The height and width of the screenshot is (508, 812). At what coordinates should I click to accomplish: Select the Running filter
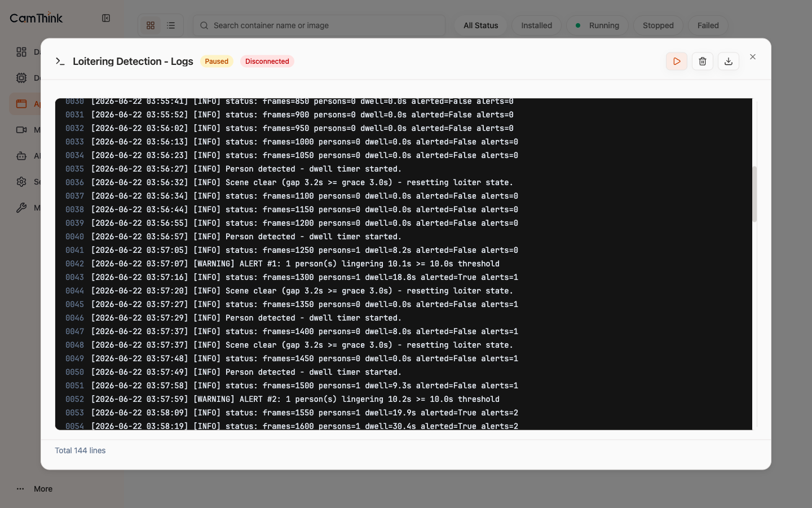click(597, 25)
